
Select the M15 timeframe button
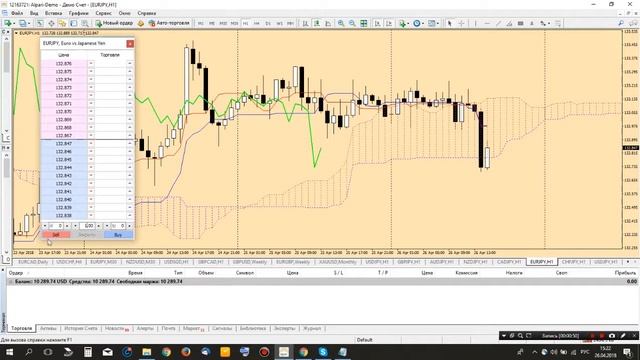coord(223,24)
